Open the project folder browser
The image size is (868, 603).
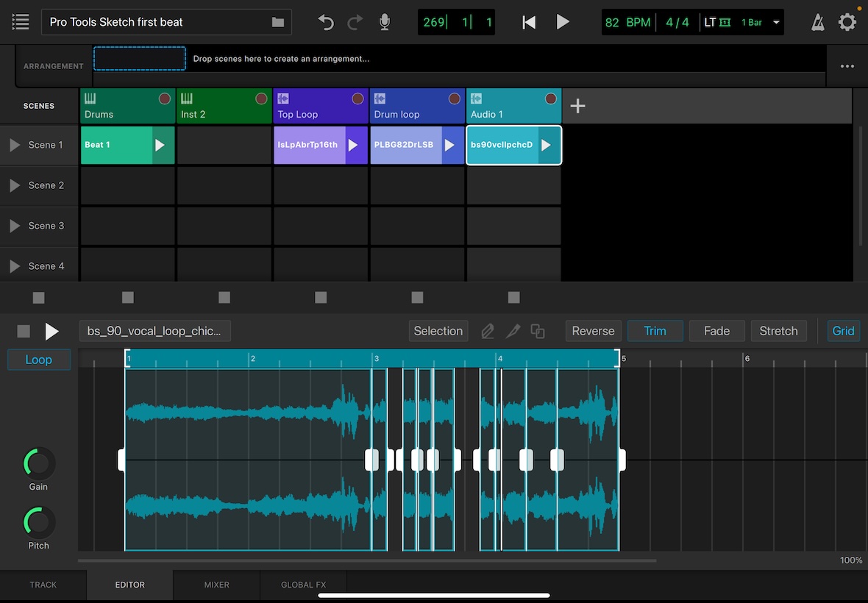(278, 22)
